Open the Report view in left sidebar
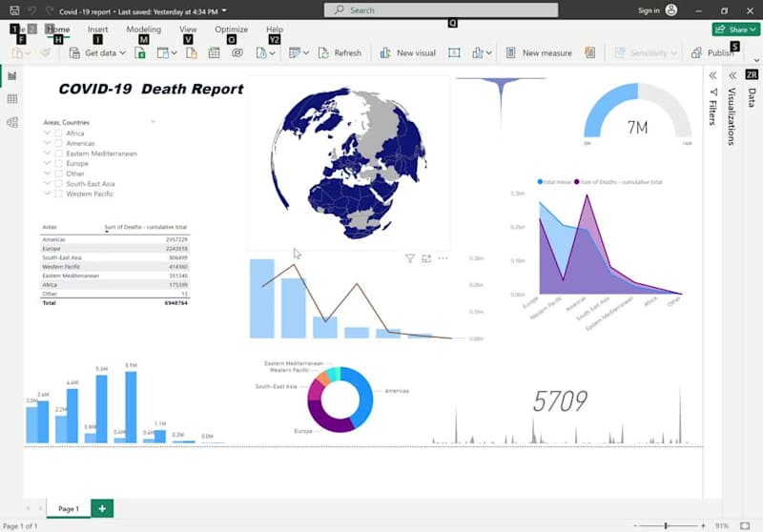Screen dimensions: 763x532 [12, 76]
